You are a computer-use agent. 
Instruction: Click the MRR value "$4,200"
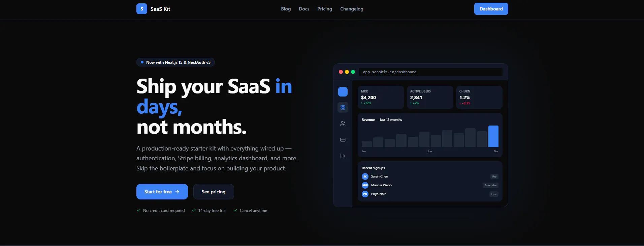coord(368,98)
